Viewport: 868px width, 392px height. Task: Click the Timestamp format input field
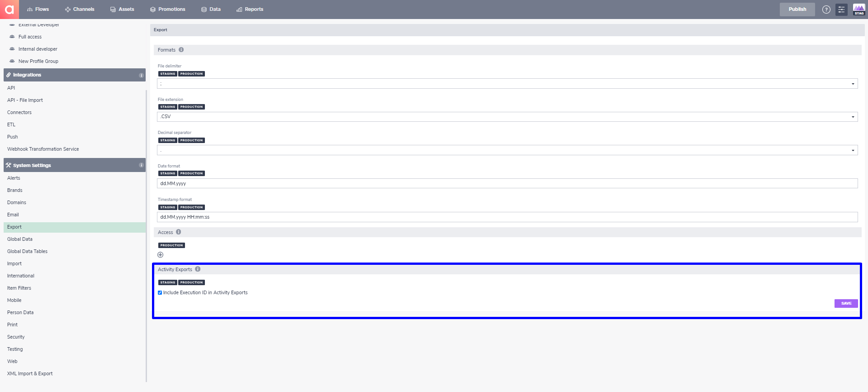click(507, 217)
